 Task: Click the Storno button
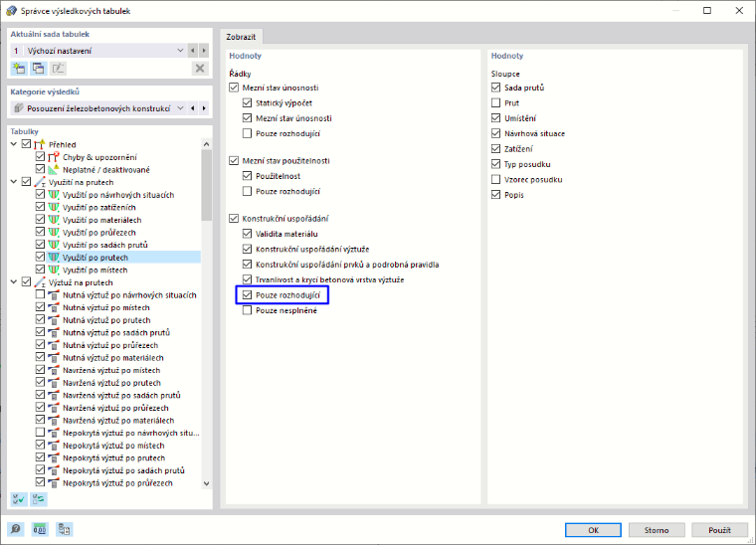pyautogui.click(x=657, y=529)
